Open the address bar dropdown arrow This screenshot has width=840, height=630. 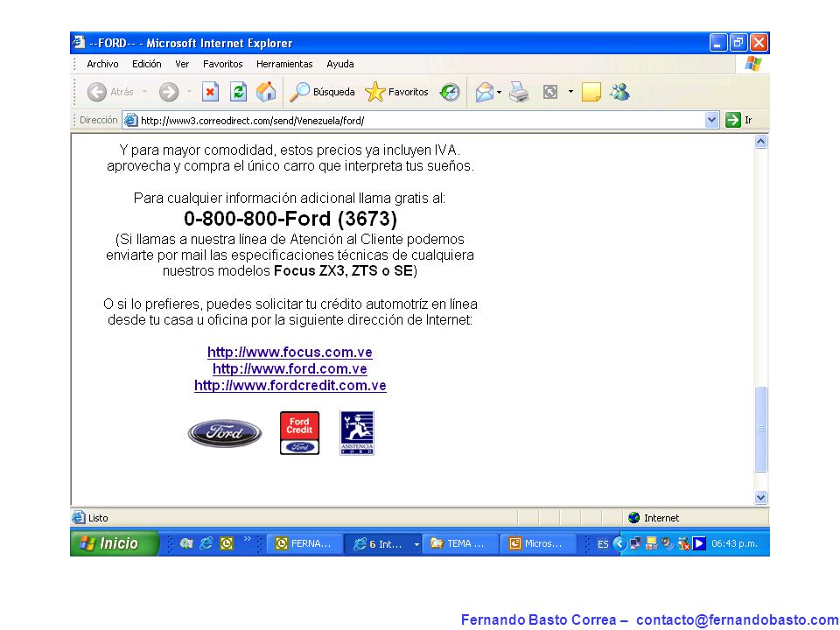(x=711, y=120)
